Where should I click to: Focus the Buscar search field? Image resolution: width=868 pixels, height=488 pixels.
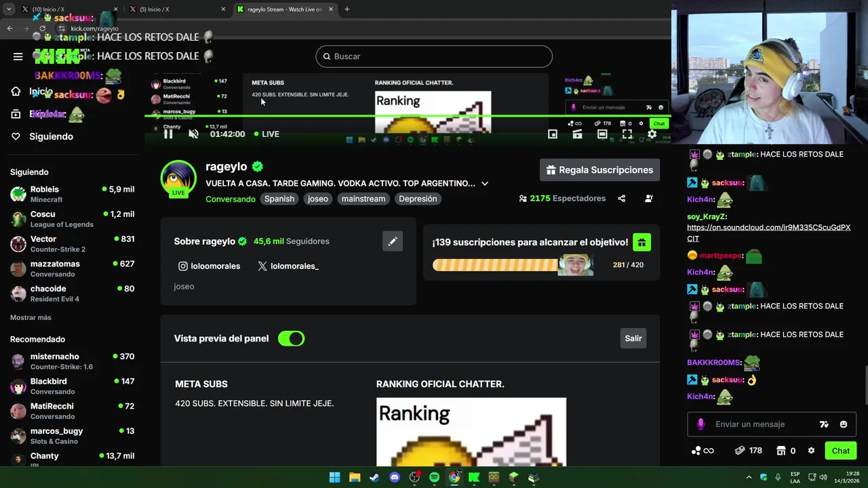[434, 56]
